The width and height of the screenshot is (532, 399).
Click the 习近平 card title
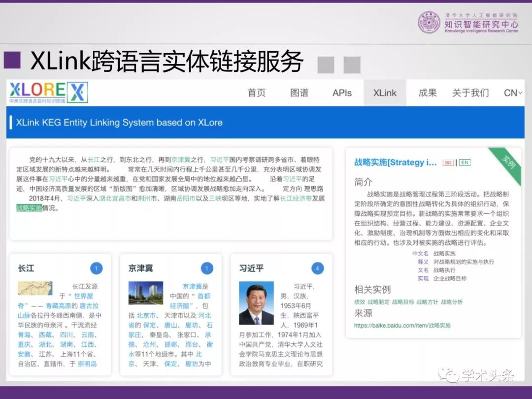pyautogui.click(x=251, y=268)
